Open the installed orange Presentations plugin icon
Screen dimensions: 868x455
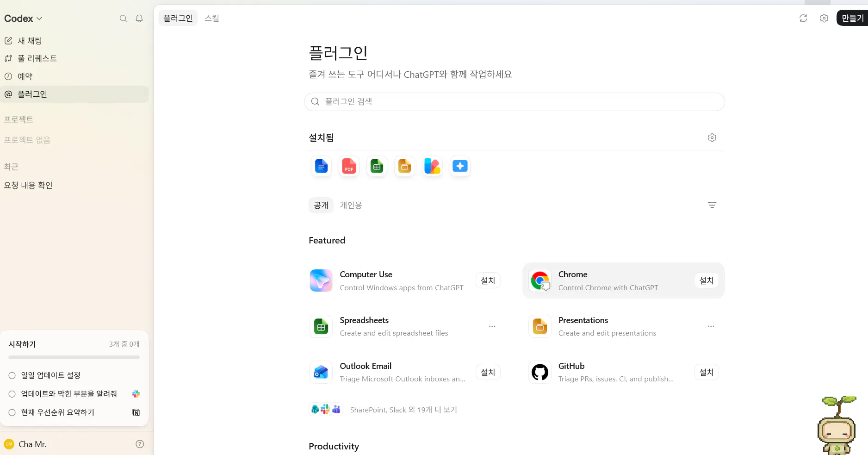click(x=404, y=166)
